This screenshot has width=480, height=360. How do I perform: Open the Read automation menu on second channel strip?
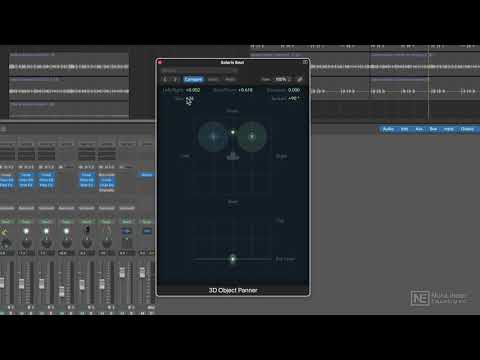26,221
